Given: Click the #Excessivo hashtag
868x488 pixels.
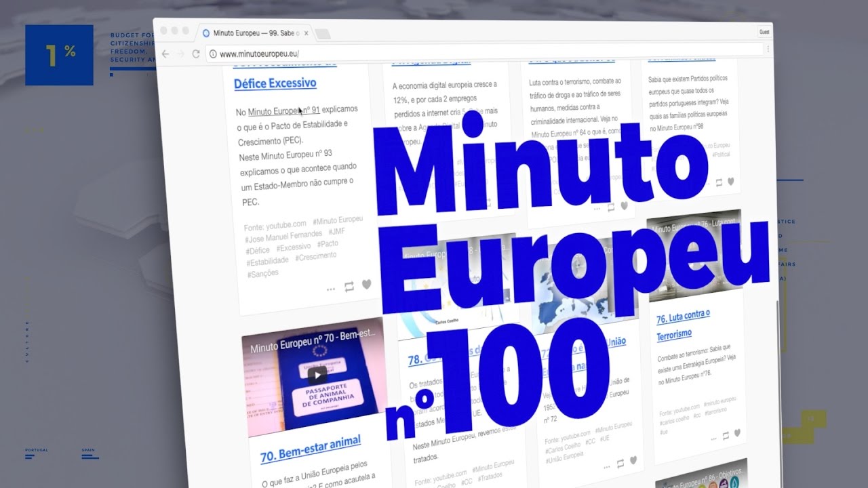Looking at the screenshot, I should (x=293, y=247).
